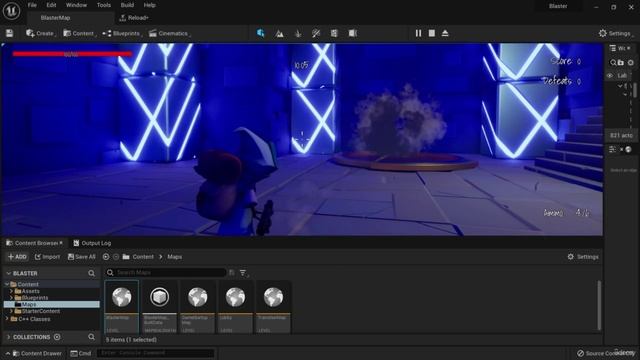Activate the Foliage mode icon
The height and width of the screenshot is (360, 640).
click(298, 33)
